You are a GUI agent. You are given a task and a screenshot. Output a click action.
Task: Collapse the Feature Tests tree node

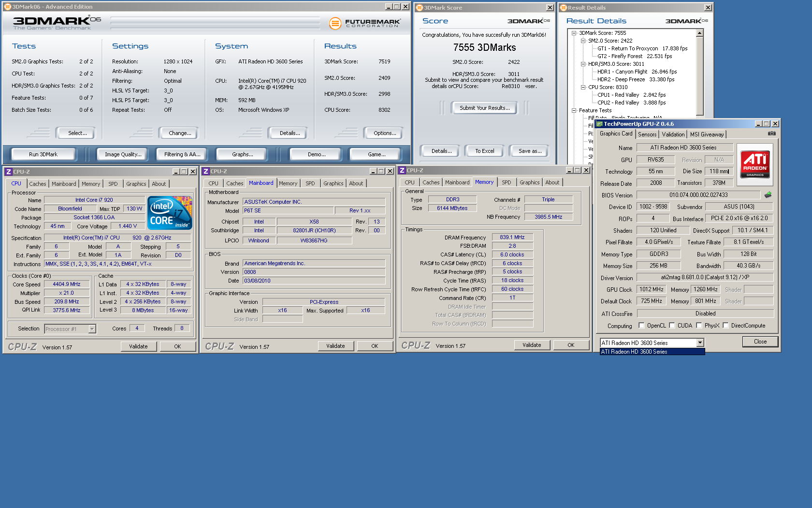point(574,110)
